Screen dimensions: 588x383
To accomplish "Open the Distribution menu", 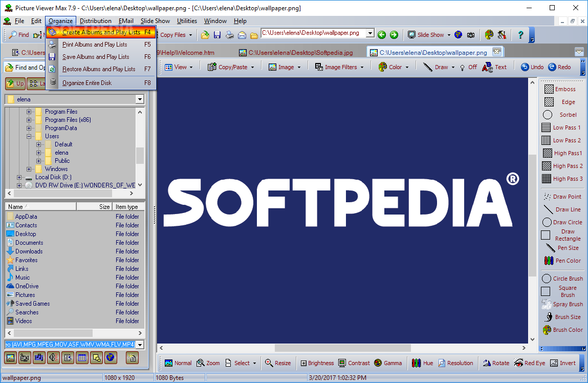I will [x=96, y=21].
